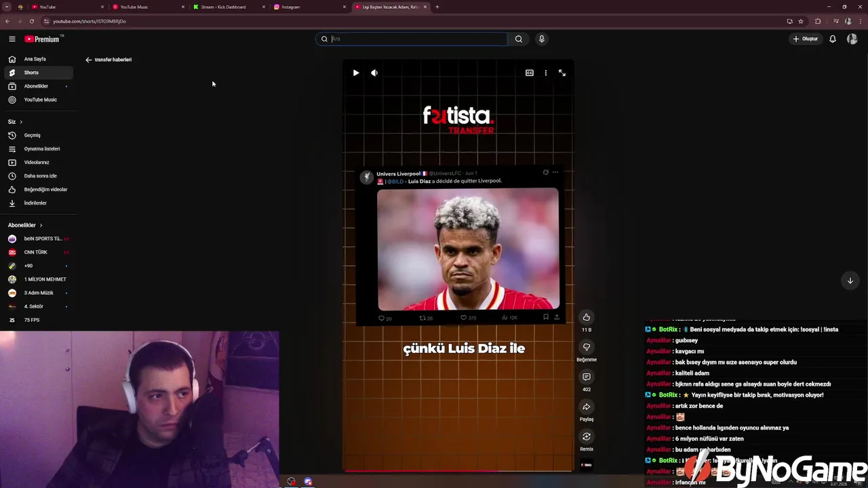Go to YouTube Premium home logo
Screen dimensions: 868x488
coord(42,39)
